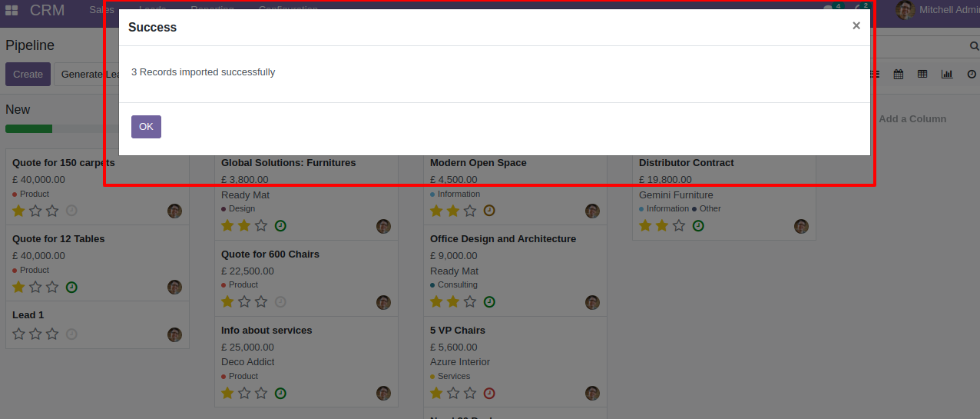
Task: Open activity clock on Quote for 600 Chairs
Action: [280, 301]
